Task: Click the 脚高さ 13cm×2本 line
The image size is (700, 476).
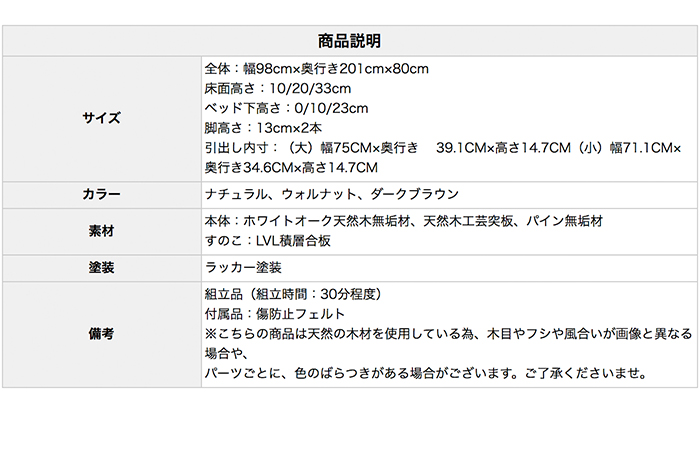Action: pyautogui.click(x=262, y=128)
